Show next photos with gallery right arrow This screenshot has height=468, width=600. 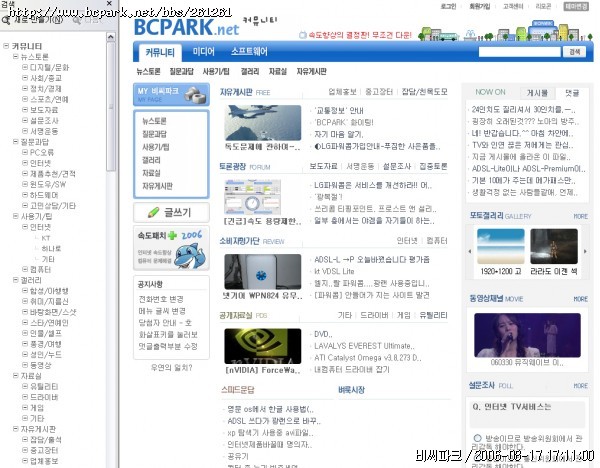pyautogui.click(x=585, y=251)
